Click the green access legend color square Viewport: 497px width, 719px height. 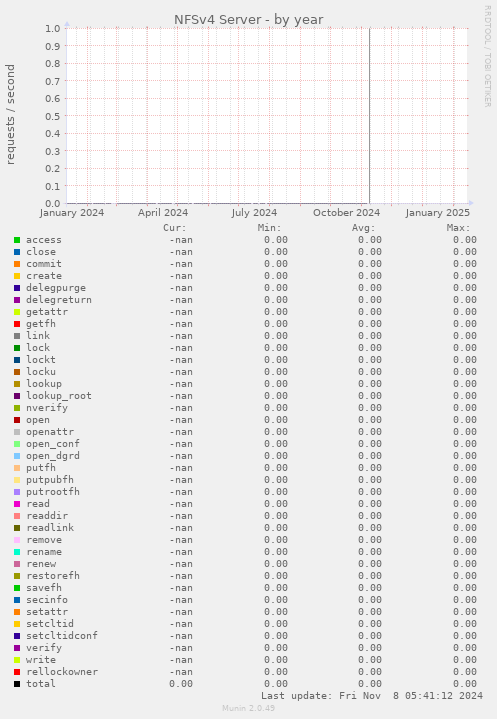click(x=17, y=240)
